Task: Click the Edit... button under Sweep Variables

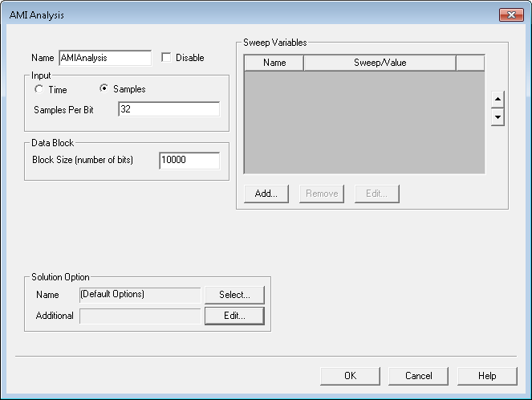Action: click(376, 194)
